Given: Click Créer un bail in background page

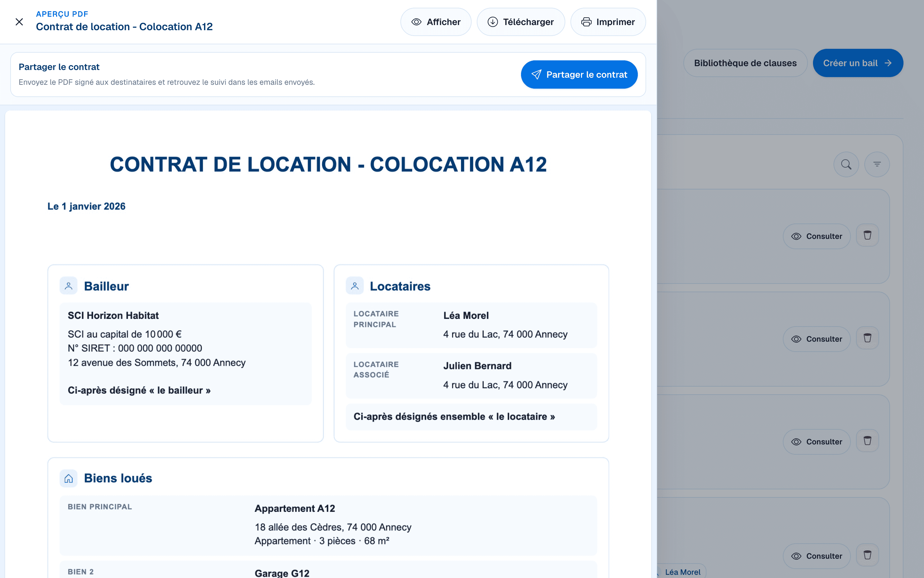Looking at the screenshot, I should (858, 63).
